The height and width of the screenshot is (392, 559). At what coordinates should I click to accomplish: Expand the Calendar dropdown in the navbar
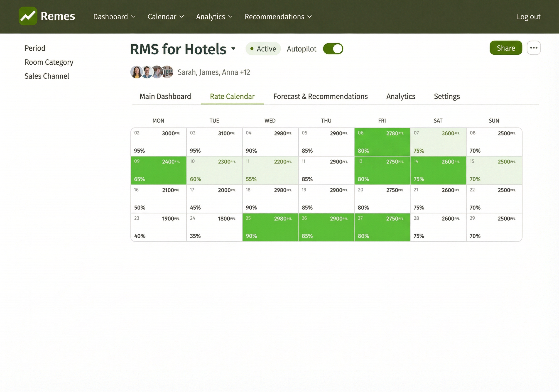coord(166,17)
